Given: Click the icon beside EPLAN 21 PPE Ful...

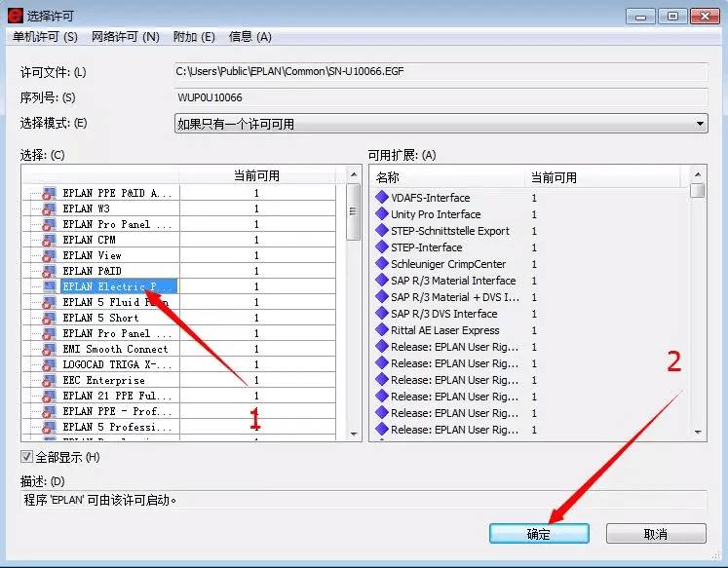Looking at the screenshot, I should 49,396.
